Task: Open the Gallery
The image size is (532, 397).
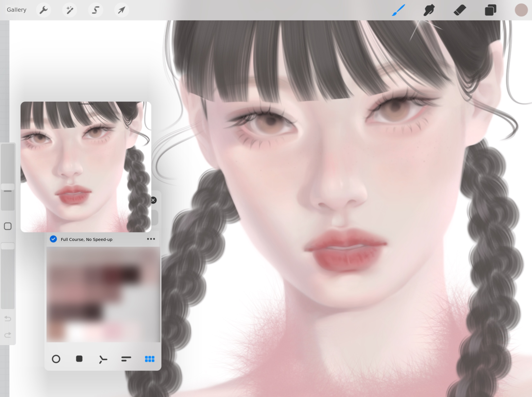Action: pos(17,10)
